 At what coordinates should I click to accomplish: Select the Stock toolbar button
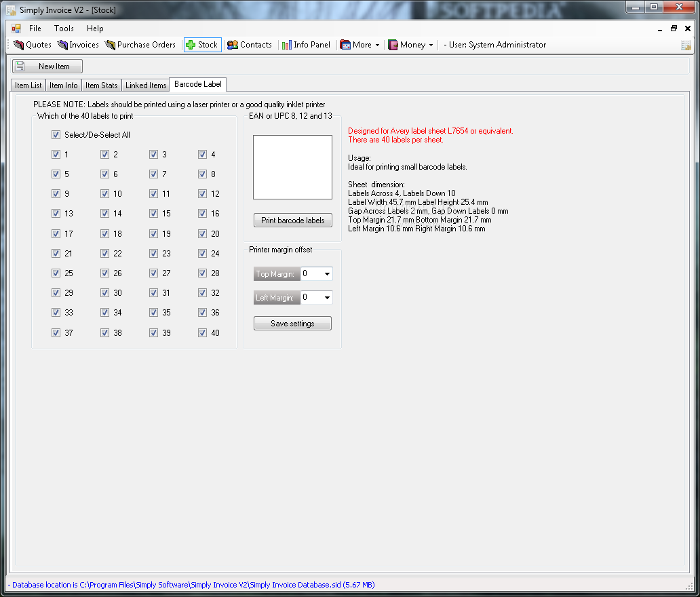coord(202,45)
